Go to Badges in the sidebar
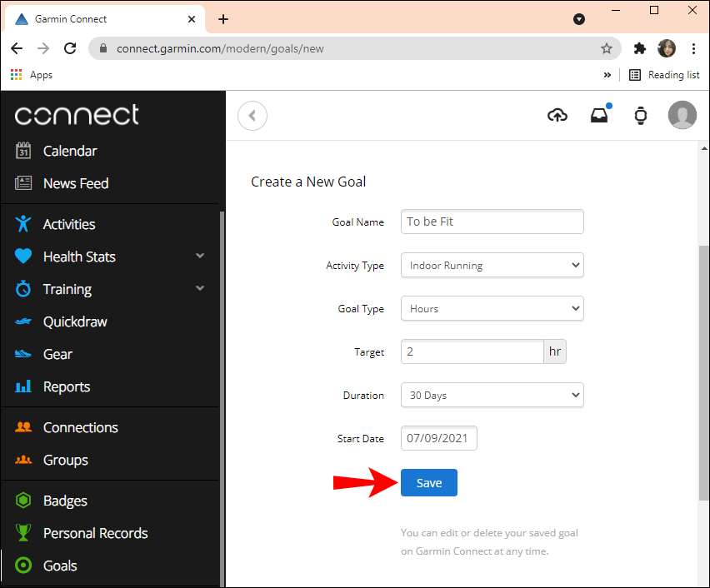 point(65,501)
